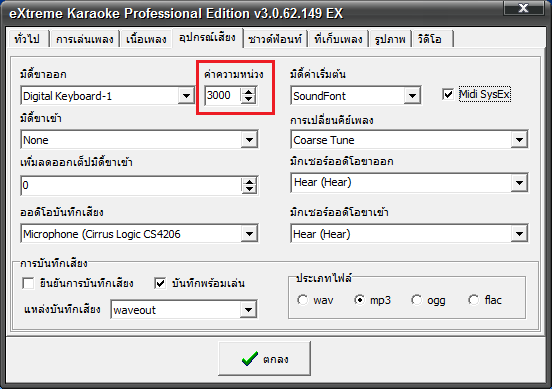
Task: Decrease MIDI in octave value with down arrow
Action: [x=250, y=189]
